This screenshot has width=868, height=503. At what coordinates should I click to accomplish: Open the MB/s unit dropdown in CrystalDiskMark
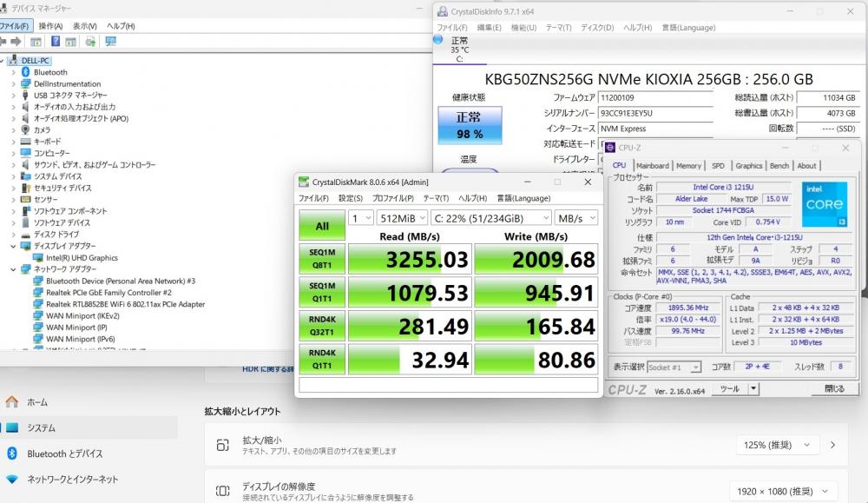[576, 218]
